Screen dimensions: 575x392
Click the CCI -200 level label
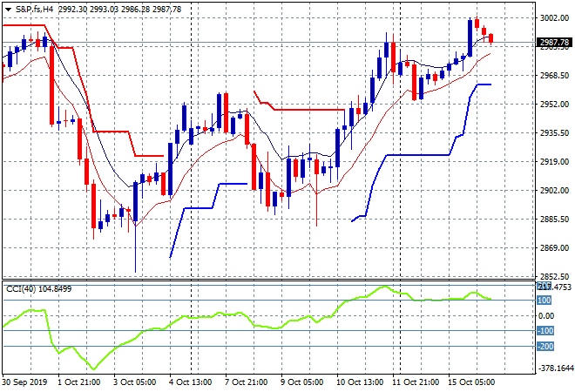tap(545, 346)
